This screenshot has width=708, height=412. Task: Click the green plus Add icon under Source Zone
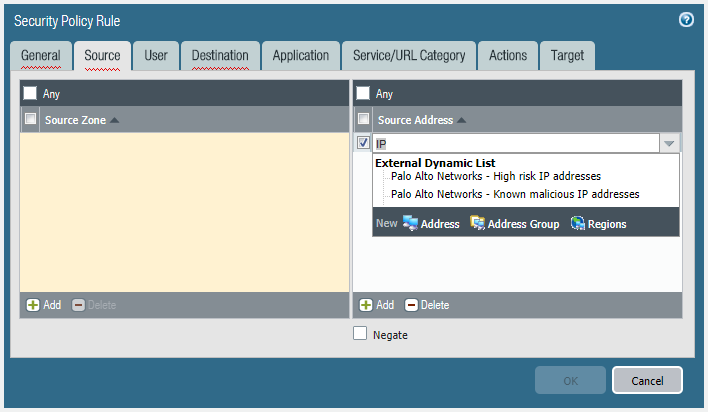point(33,305)
